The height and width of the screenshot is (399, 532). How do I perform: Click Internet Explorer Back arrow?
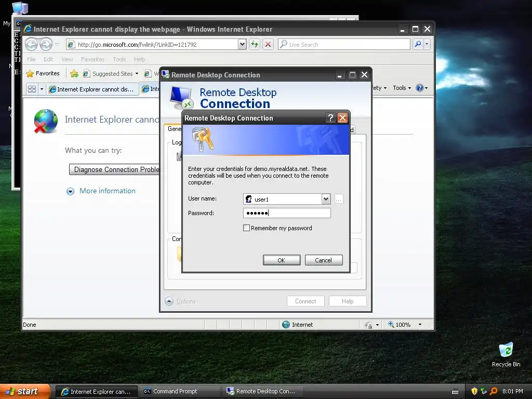tap(32, 44)
